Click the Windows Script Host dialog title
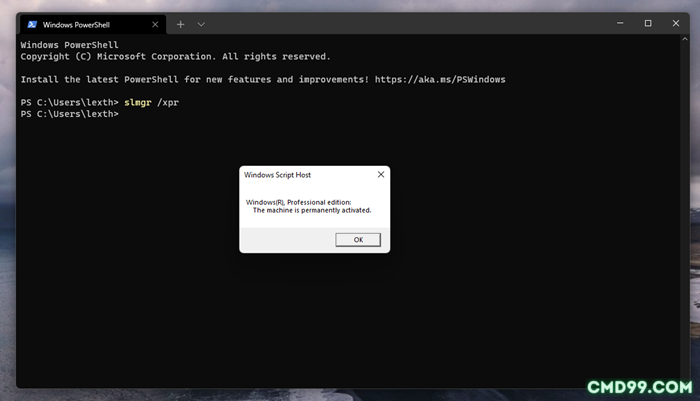Image resolution: width=700 pixels, height=401 pixels. (277, 175)
